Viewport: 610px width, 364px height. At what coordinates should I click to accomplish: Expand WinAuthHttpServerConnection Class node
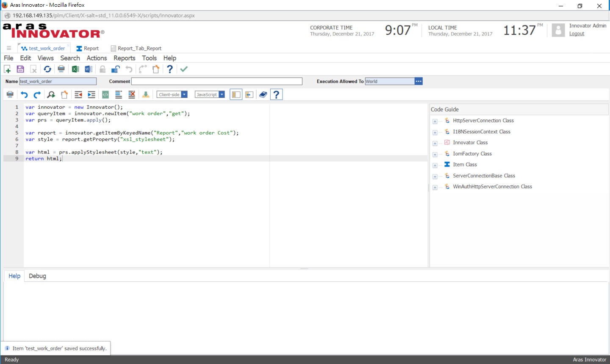click(435, 188)
